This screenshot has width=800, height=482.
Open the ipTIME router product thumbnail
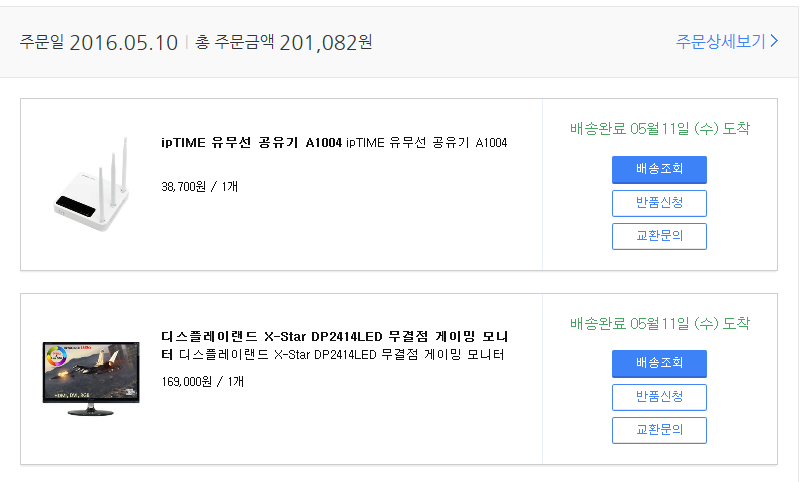(x=92, y=185)
